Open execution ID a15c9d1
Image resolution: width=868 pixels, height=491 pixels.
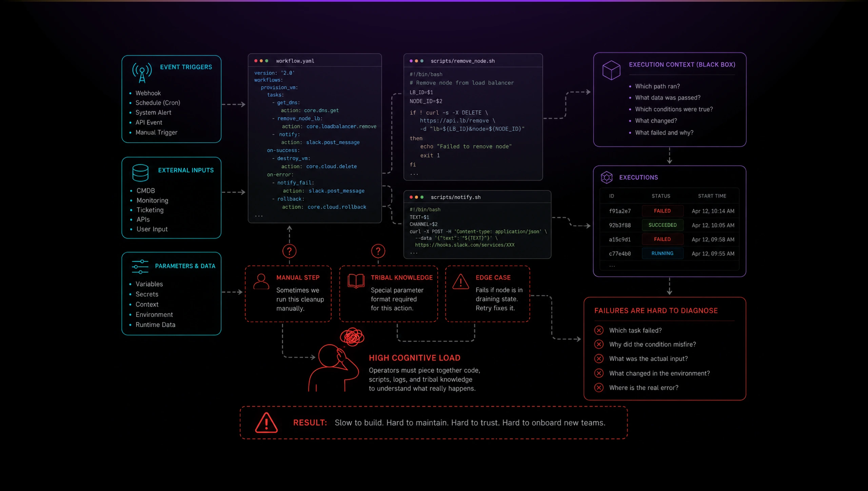click(x=620, y=240)
